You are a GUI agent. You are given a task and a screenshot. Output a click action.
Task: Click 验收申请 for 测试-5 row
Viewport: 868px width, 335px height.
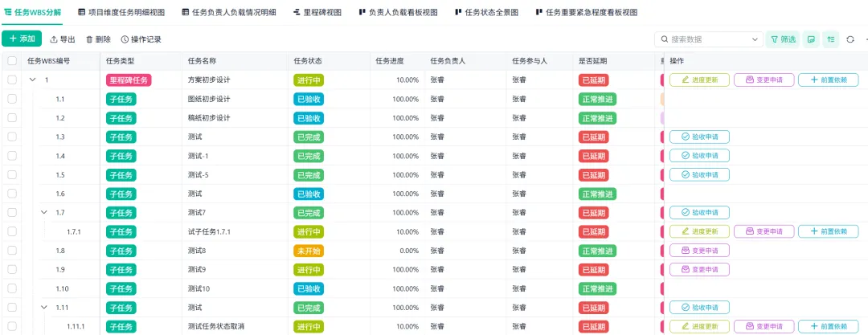(x=699, y=175)
